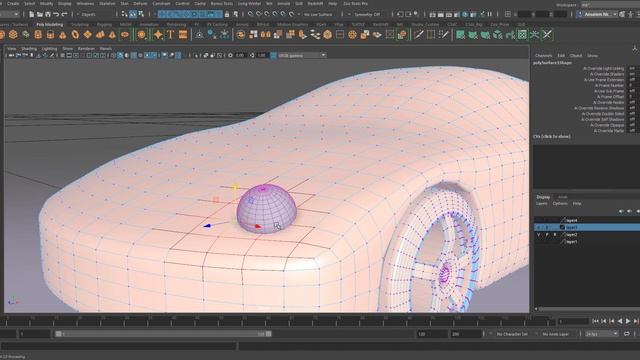Viewport: 640px width, 360px height.
Task: Open the polygon Type (T) tool
Action: point(171,35)
